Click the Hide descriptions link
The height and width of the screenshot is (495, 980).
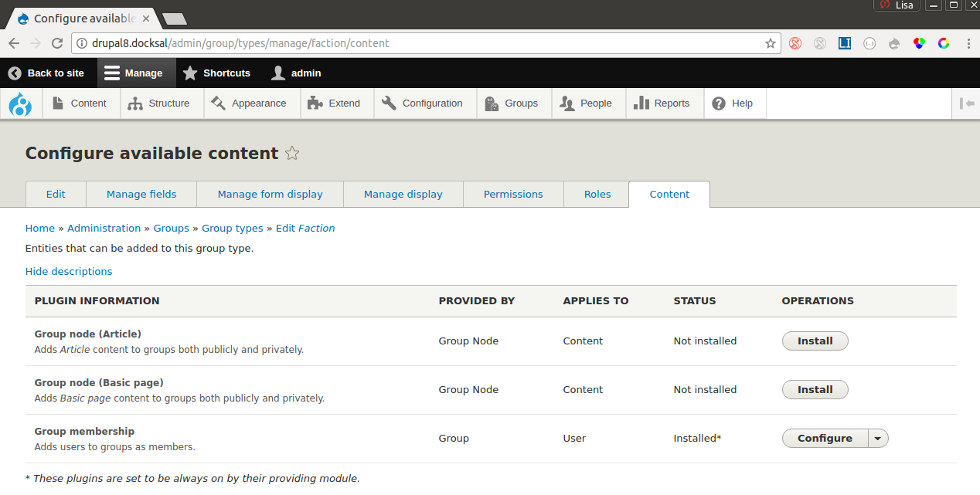(x=69, y=272)
